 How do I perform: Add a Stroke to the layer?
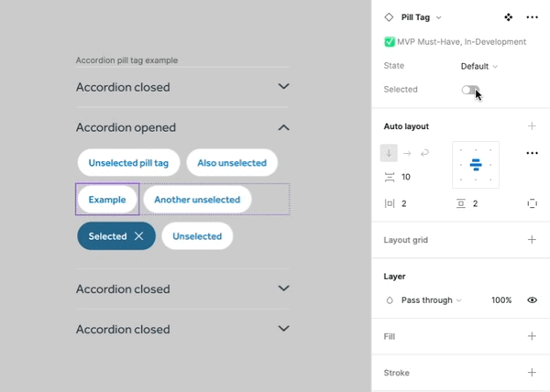[x=533, y=373]
